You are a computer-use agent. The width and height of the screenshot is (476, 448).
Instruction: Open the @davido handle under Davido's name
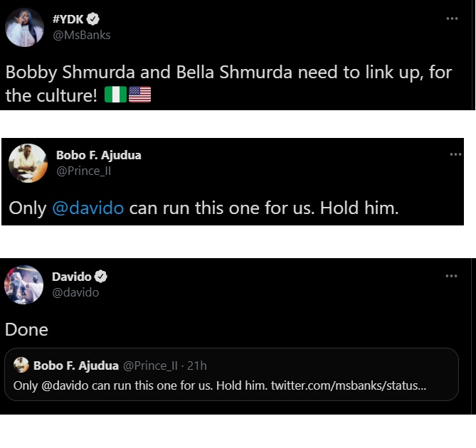click(75, 292)
